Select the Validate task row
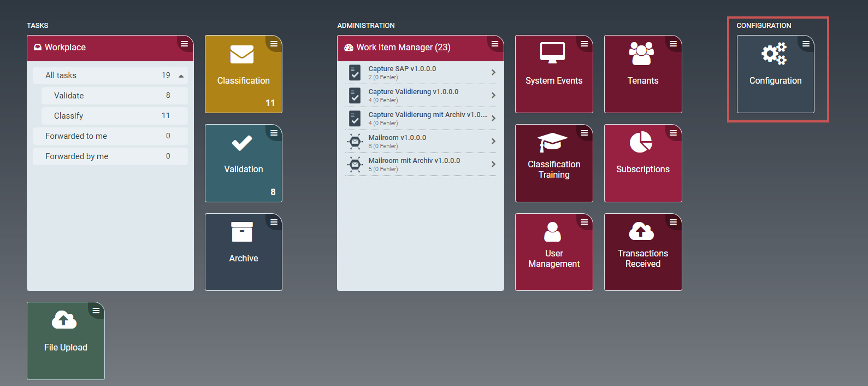 114,96
